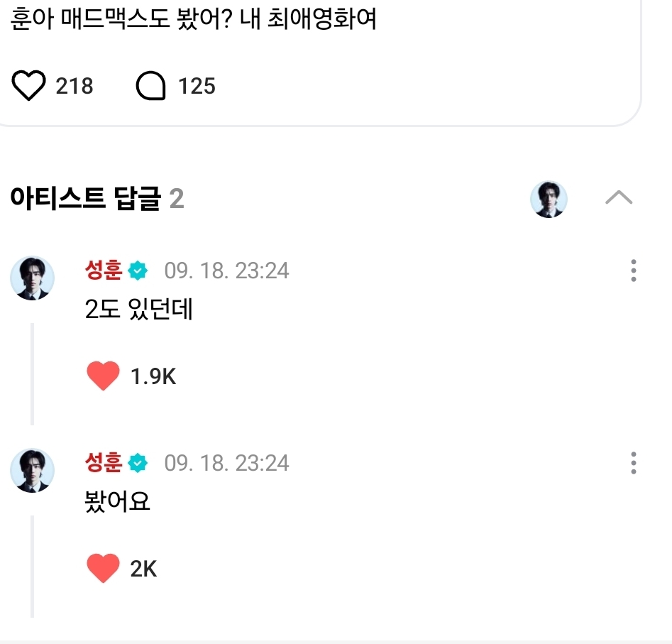This screenshot has width=672, height=644.
Task: Open 성훈's profile picture on the "봤어요" reply
Action: pyautogui.click(x=32, y=470)
